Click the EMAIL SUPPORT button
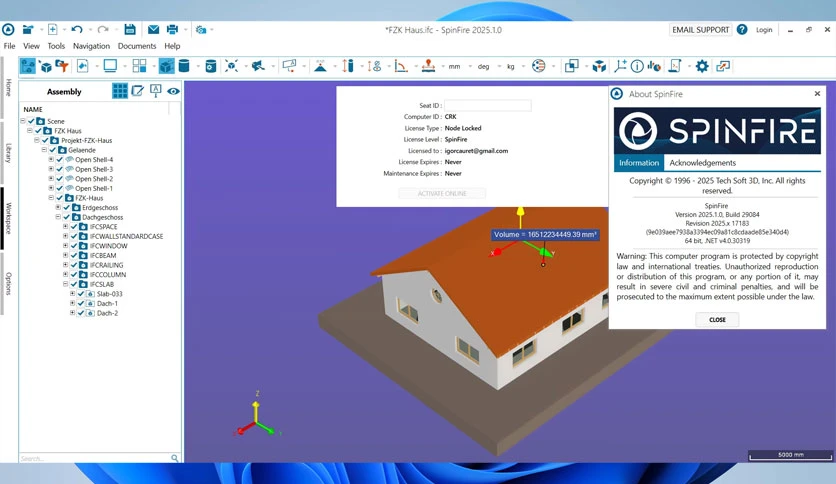Image resolution: width=836 pixels, height=484 pixels. [701, 30]
